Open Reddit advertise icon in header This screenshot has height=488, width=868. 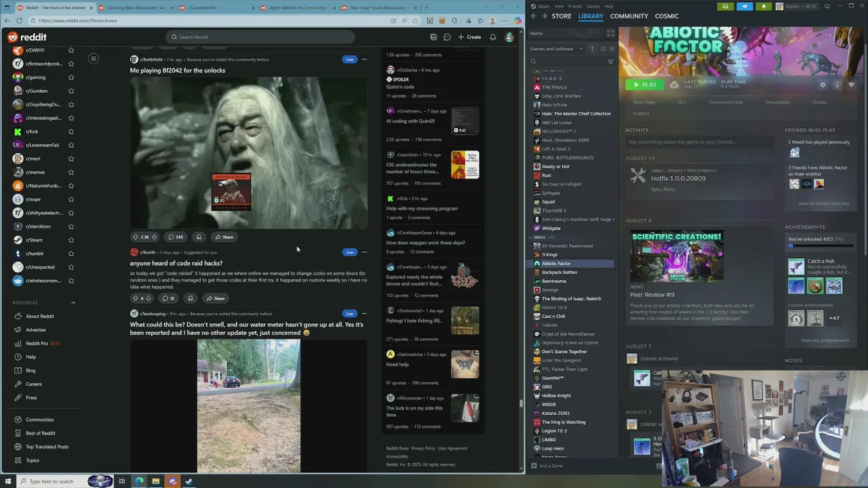coord(433,37)
